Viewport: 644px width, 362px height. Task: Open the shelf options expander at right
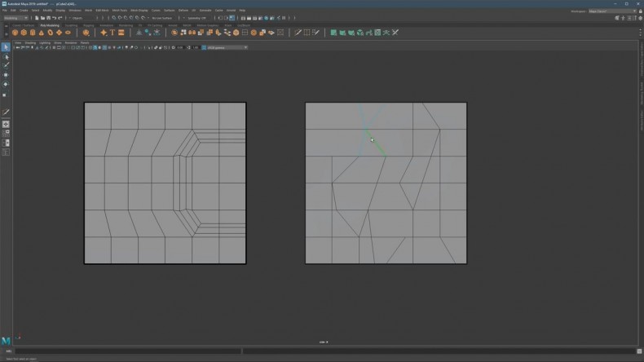[640, 33]
